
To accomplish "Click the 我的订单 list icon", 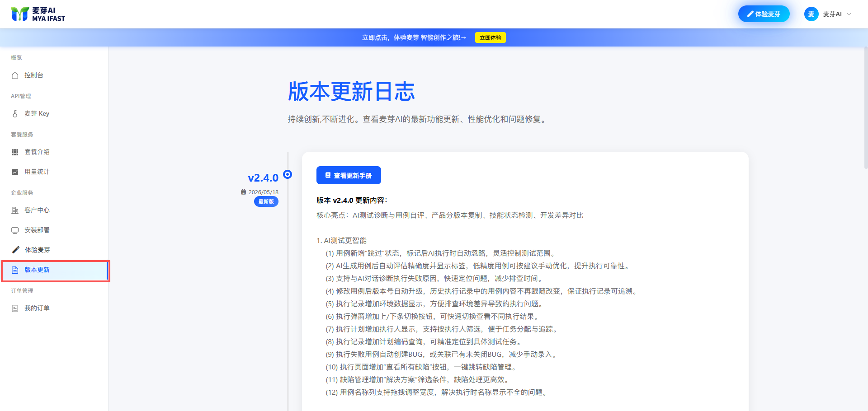I will [15, 308].
